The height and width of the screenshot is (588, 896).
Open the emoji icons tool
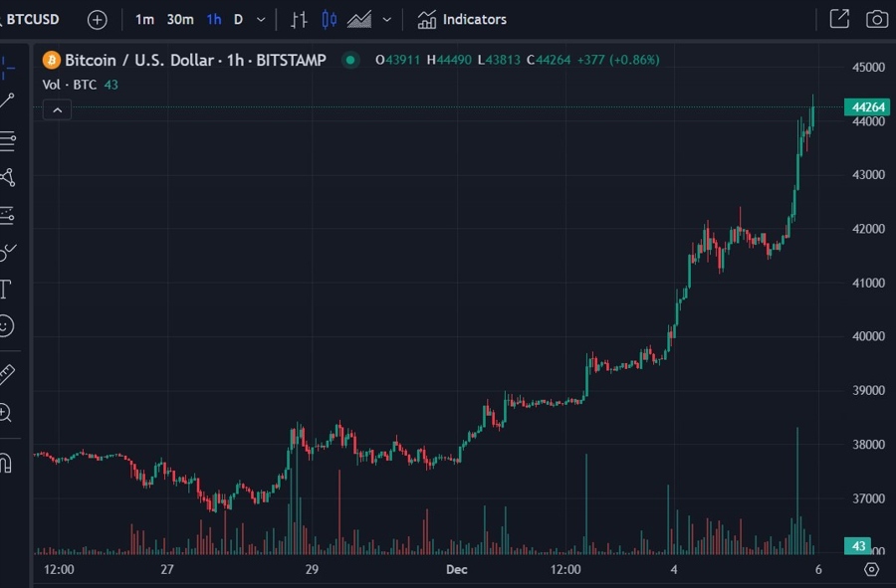pyautogui.click(x=6, y=326)
